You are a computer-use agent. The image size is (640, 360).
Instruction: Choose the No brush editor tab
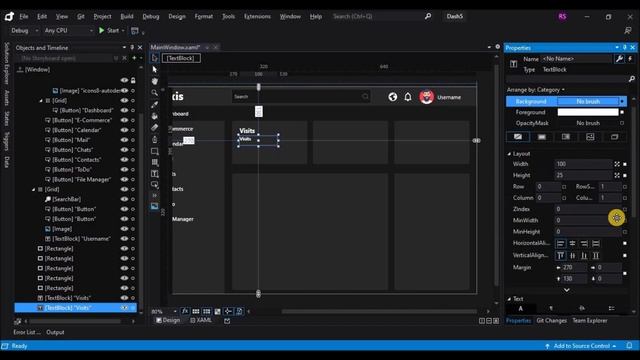tap(518, 137)
